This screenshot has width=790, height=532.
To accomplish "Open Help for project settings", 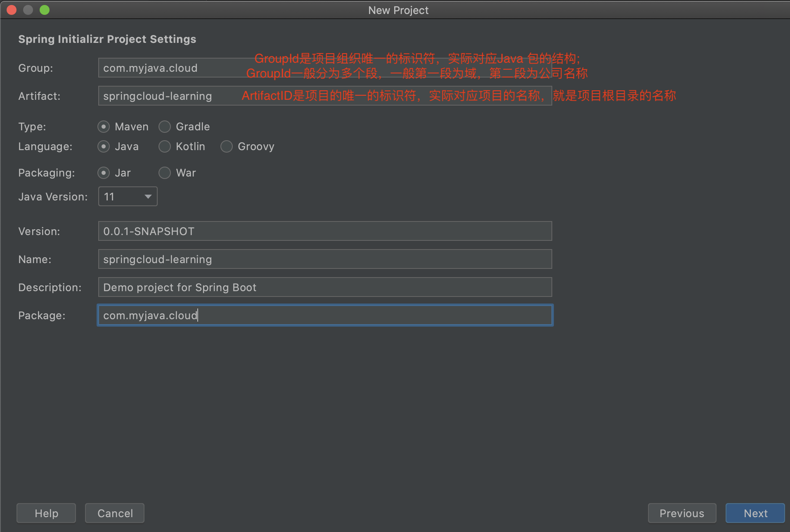I will [46, 513].
